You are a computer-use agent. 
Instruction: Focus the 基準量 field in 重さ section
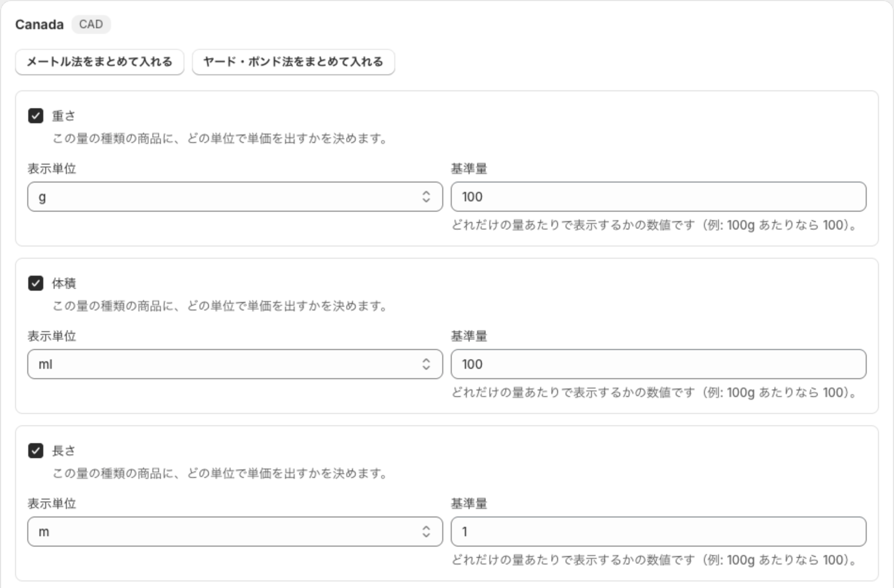click(x=658, y=197)
